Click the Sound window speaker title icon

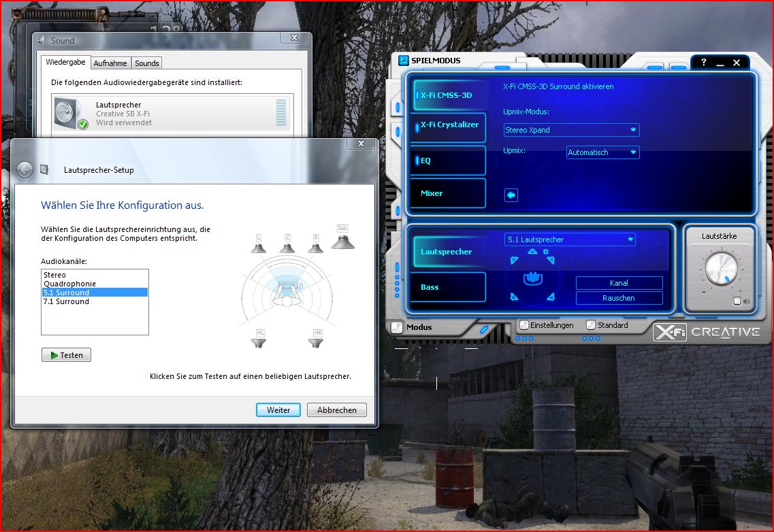41,41
